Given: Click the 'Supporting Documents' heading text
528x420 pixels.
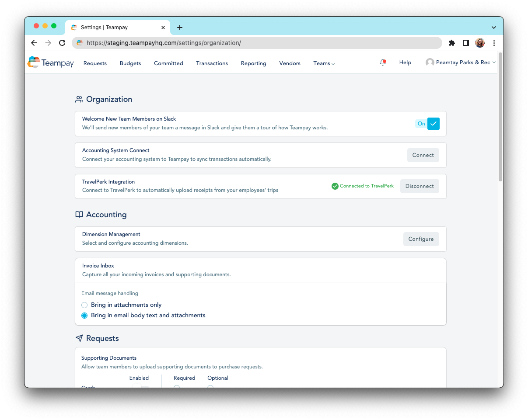Looking at the screenshot, I should click(109, 358).
